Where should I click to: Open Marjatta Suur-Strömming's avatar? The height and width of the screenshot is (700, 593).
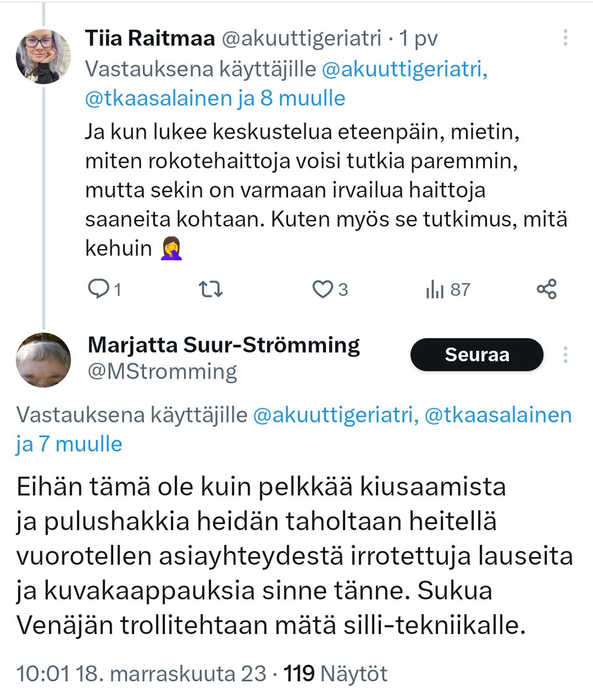click(x=43, y=359)
